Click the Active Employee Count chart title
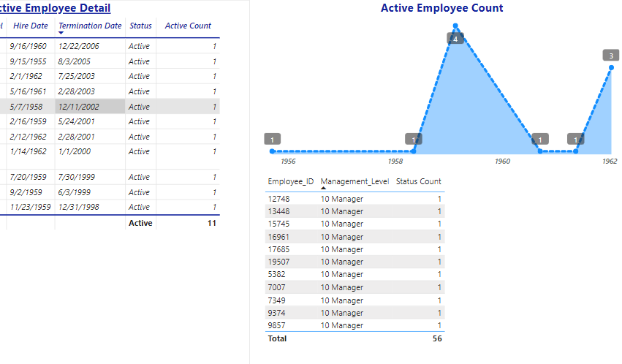The image size is (622, 364). point(442,8)
